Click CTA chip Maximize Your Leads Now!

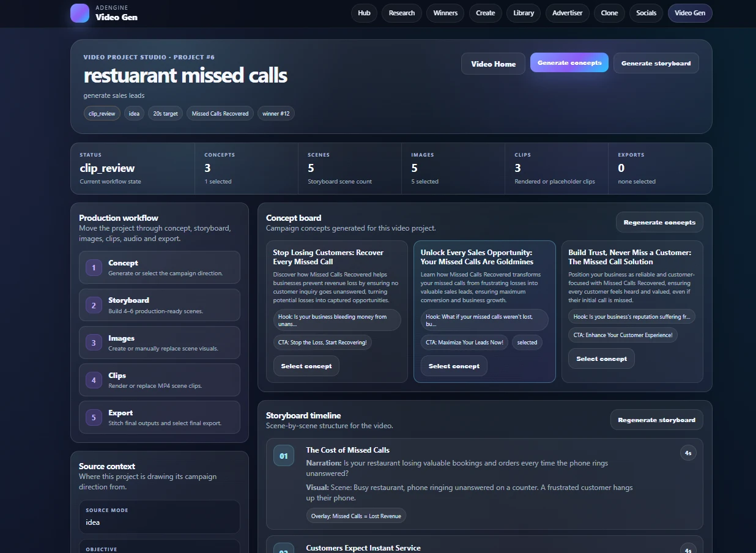coord(465,342)
